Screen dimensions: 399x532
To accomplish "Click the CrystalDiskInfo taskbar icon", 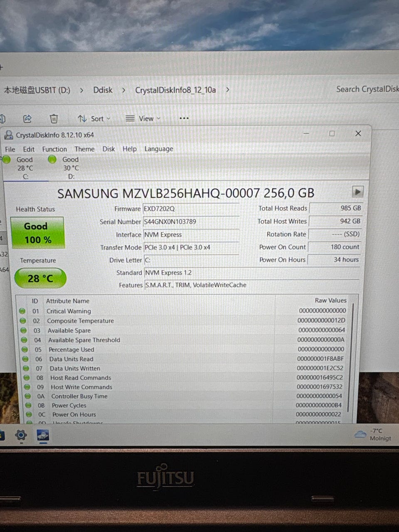I will pyautogui.click(x=43, y=435).
